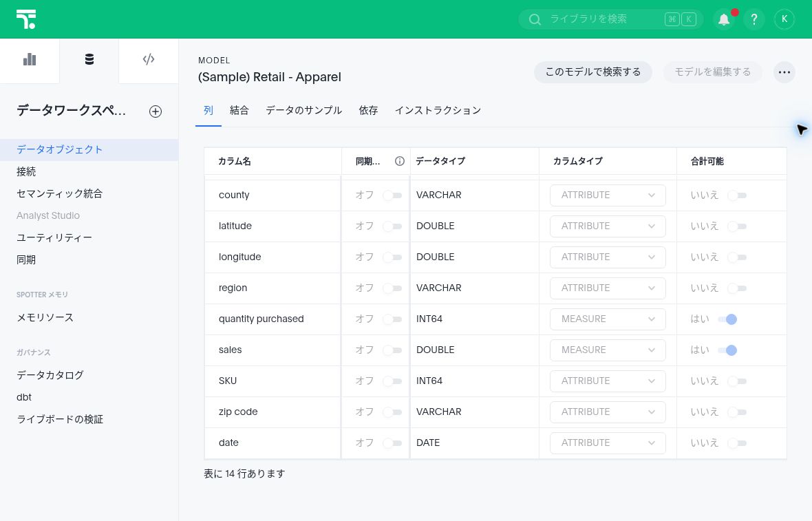812x521 pixels.
Task: Switch to the 結合 tab
Action: [239, 110]
